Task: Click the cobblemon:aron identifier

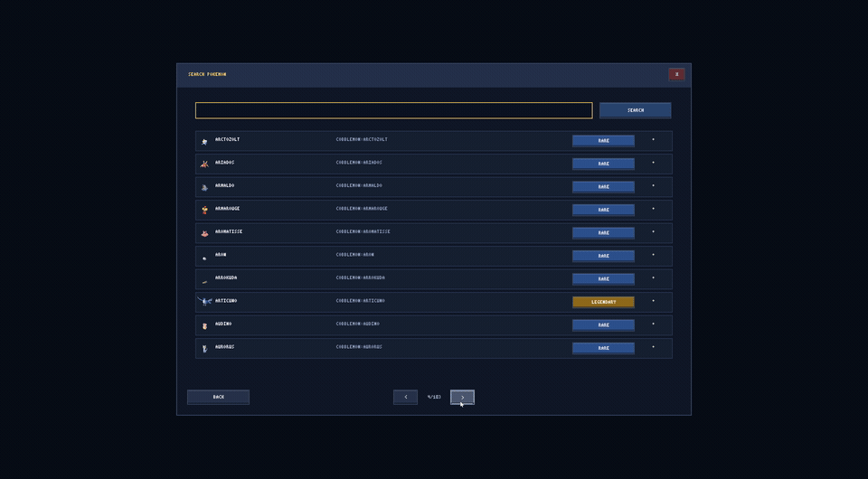Action: 354,255
